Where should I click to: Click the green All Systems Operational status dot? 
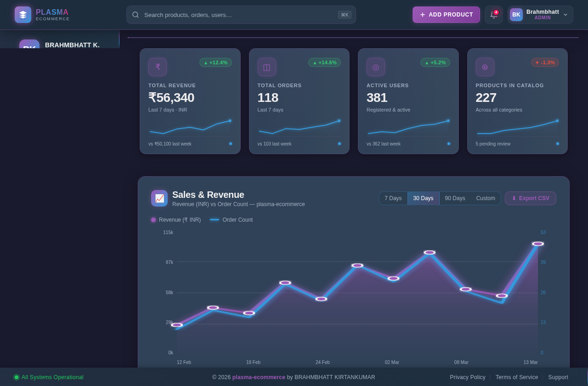click(x=17, y=377)
